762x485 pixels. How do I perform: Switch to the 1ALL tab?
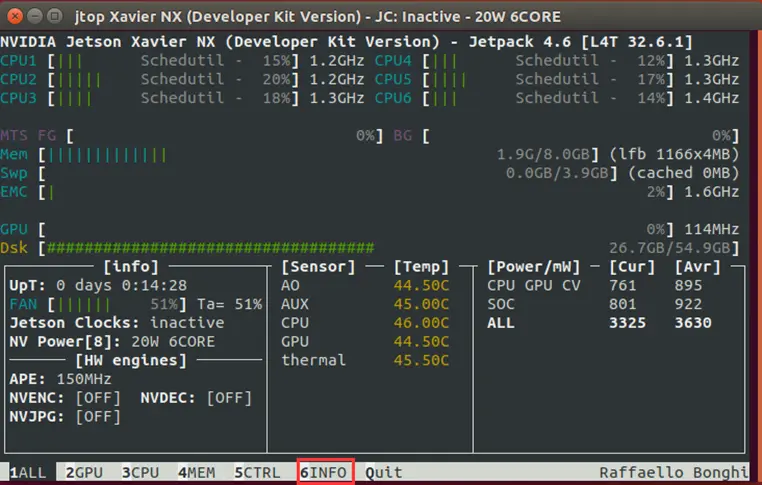tap(28, 472)
